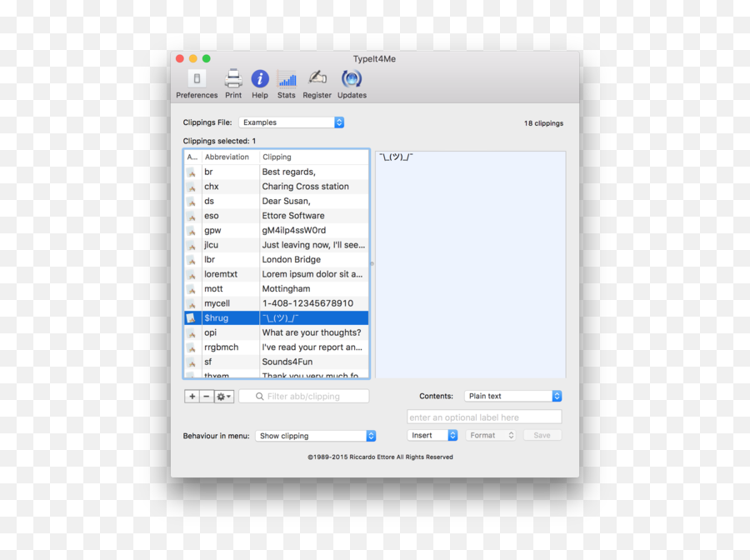Click the clipping icon in jlcu row
Screen dimensions: 750x560
(x=192, y=245)
